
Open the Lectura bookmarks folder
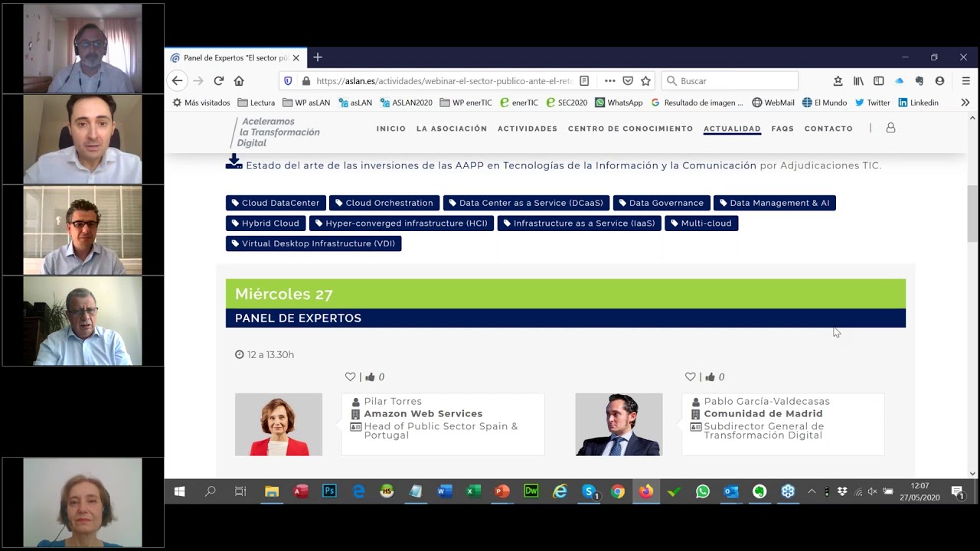point(256,103)
